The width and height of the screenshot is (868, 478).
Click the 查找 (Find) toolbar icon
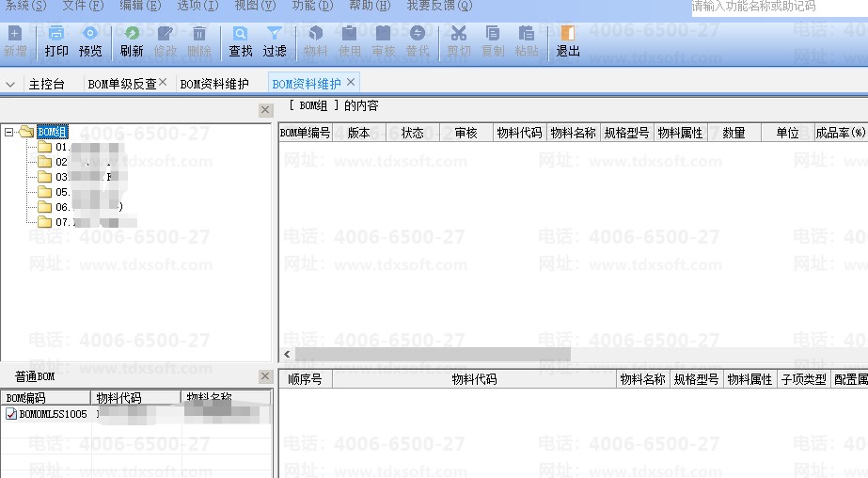[x=241, y=41]
